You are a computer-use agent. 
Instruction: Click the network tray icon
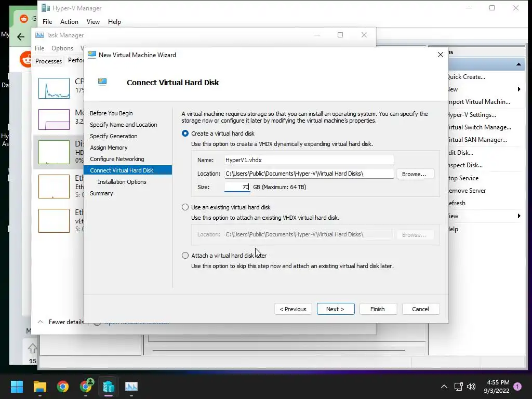click(x=458, y=387)
